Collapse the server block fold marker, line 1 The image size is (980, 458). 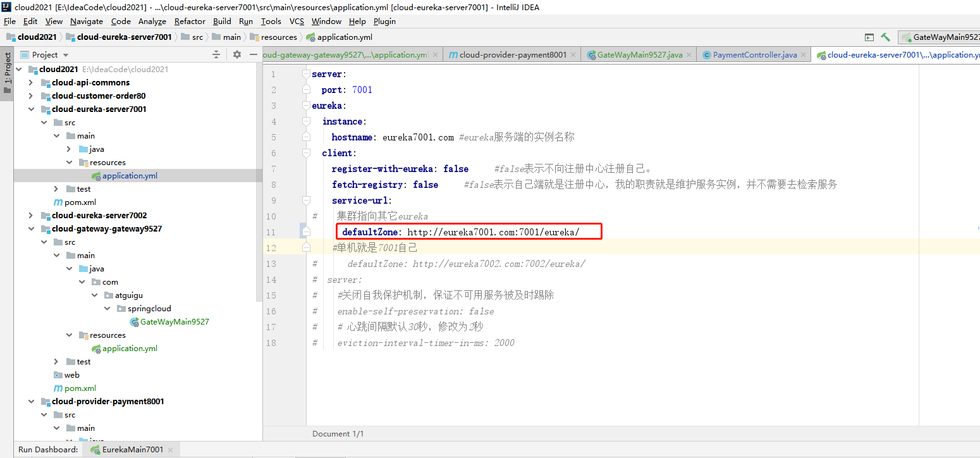point(306,74)
